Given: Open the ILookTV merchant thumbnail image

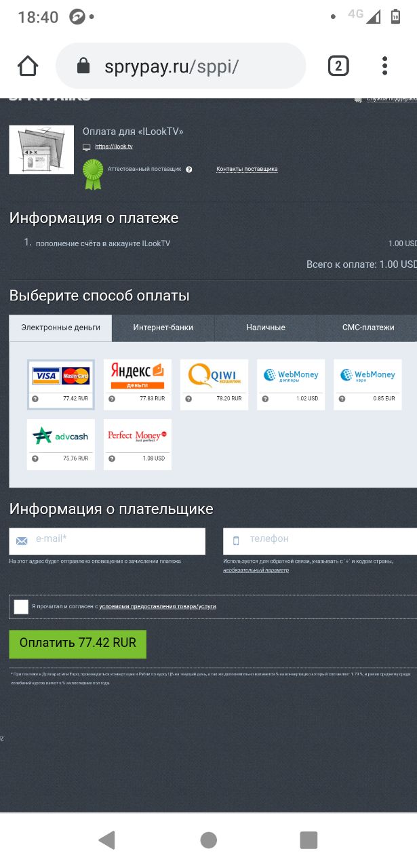Looking at the screenshot, I should (x=41, y=150).
